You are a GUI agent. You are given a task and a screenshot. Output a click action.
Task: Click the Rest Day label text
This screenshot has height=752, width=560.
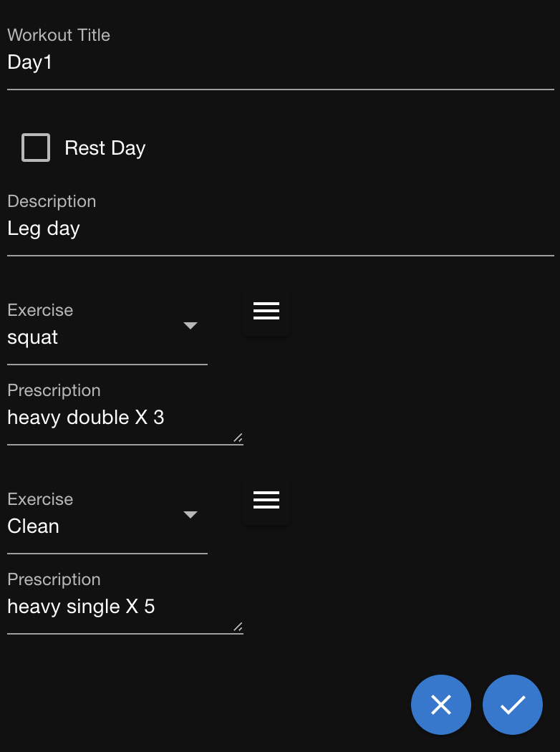click(x=105, y=148)
